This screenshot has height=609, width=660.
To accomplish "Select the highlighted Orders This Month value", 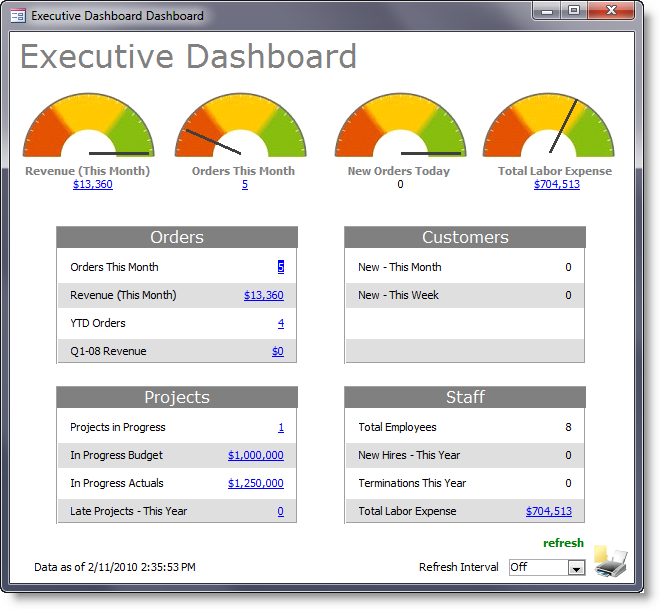I will click(x=281, y=267).
